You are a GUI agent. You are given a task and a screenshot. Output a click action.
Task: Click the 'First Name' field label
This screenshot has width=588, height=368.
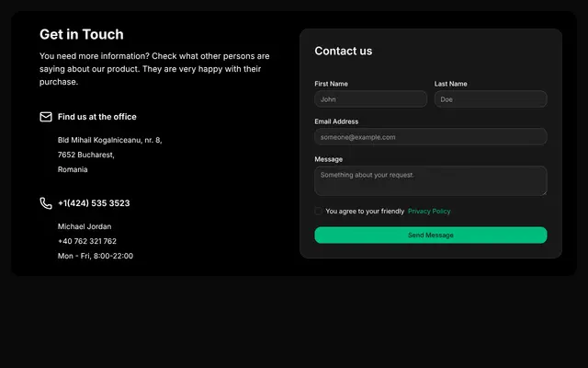pyautogui.click(x=331, y=84)
